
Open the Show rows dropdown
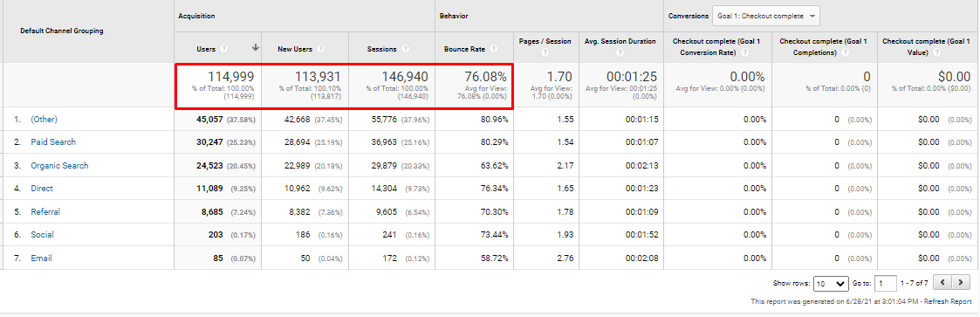[832, 283]
